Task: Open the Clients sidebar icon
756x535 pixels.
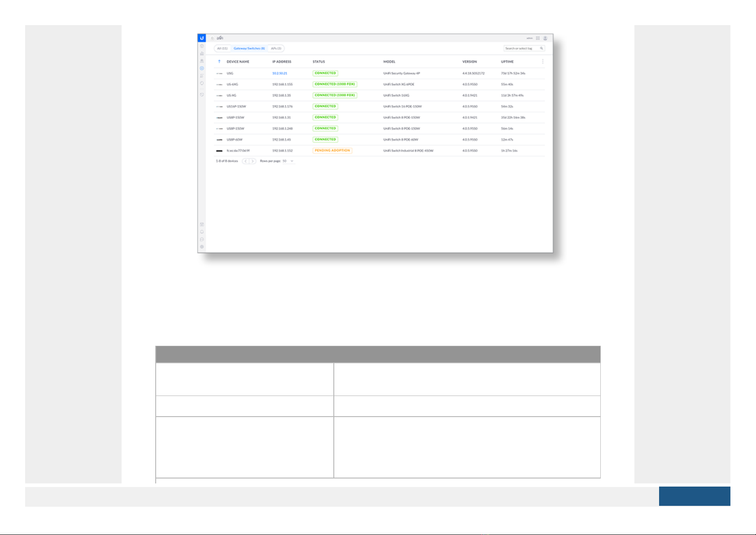Action: tap(202, 76)
